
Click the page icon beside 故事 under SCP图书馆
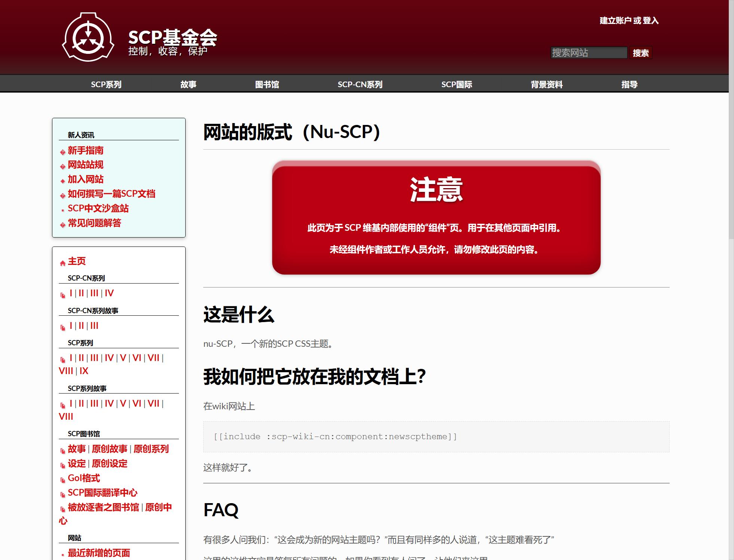63,451
